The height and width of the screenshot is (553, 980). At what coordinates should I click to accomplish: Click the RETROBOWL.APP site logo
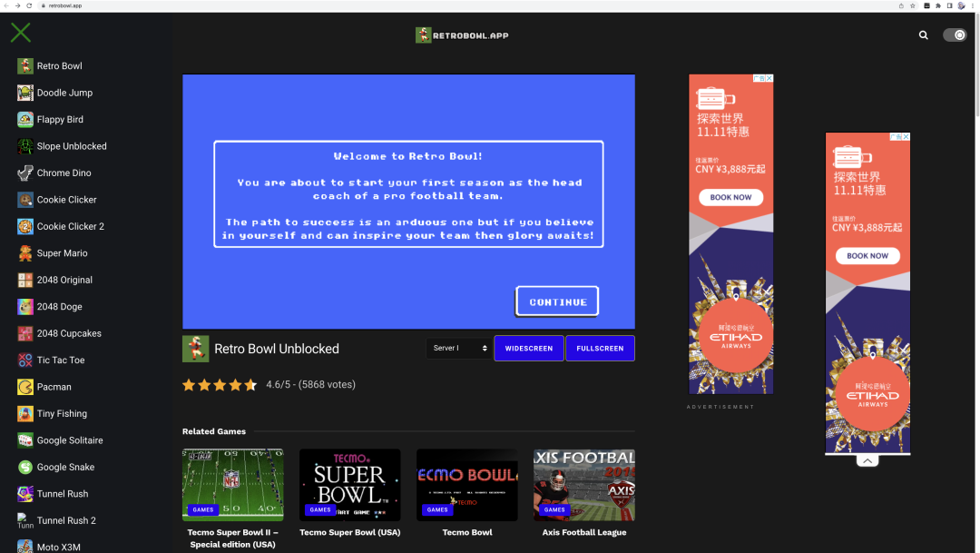463,35
